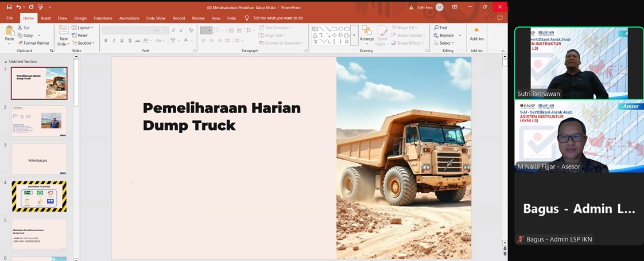644x261 pixels.
Task: Select the PERKENALAN slide thumbnail
Action: [x=39, y=159]
